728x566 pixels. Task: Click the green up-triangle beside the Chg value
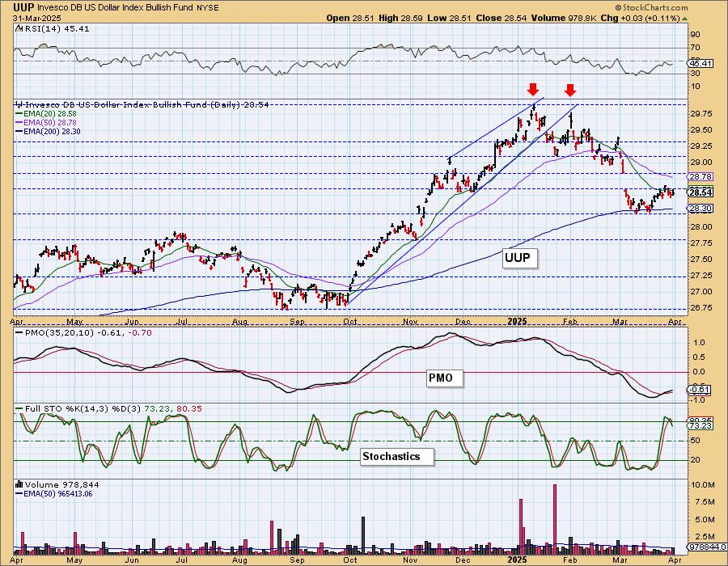tap(684, 19)
